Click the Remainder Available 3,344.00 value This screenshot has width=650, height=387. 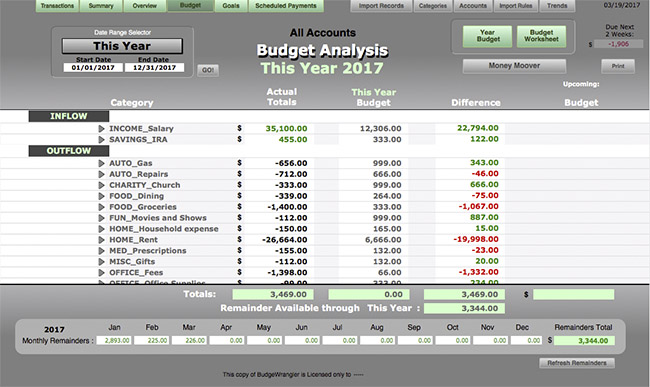click(464, 308)
